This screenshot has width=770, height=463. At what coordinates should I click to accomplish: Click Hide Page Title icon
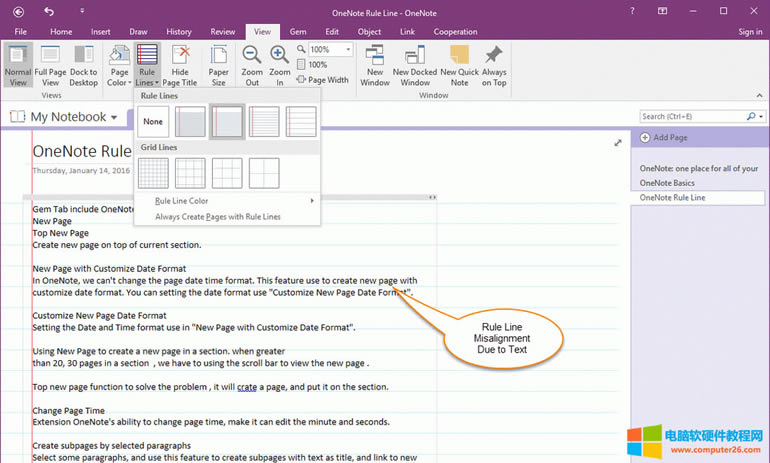tap(181, 65)
